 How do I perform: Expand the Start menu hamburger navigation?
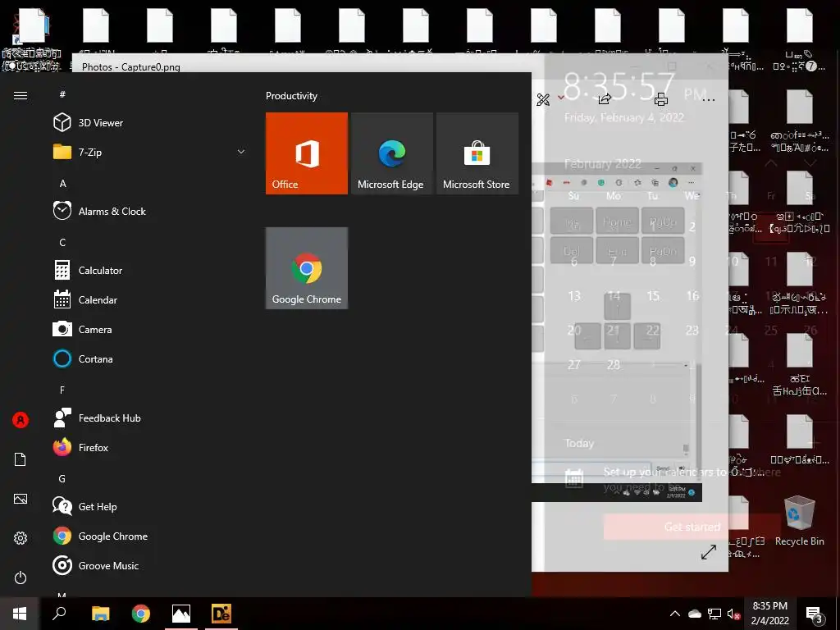tap(21, 95)
